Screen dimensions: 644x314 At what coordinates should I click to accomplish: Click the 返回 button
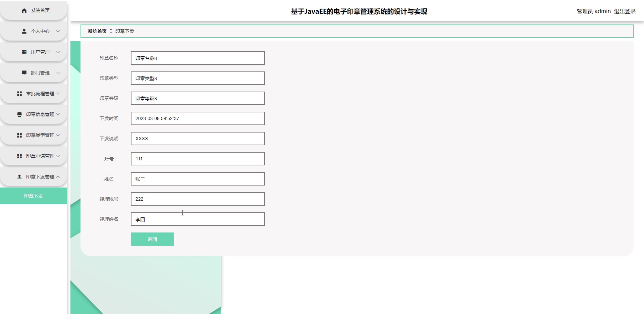tap(152, 239)
